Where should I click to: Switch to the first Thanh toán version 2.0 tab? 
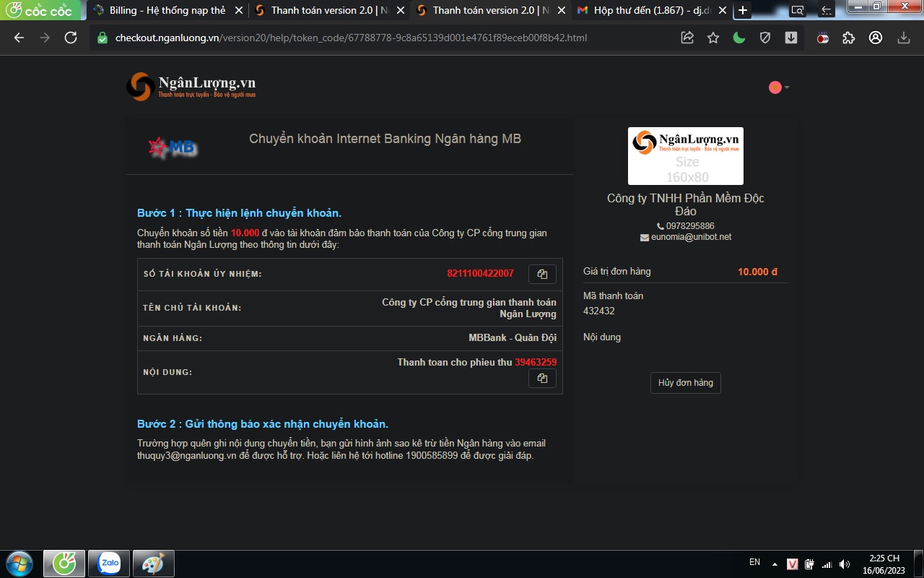[328, 10]
